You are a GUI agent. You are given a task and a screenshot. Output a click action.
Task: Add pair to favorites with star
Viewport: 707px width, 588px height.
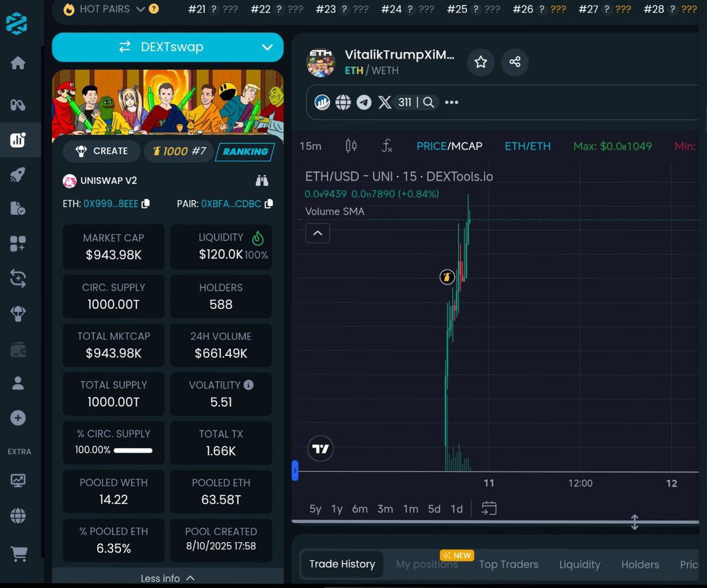(481, 62)
